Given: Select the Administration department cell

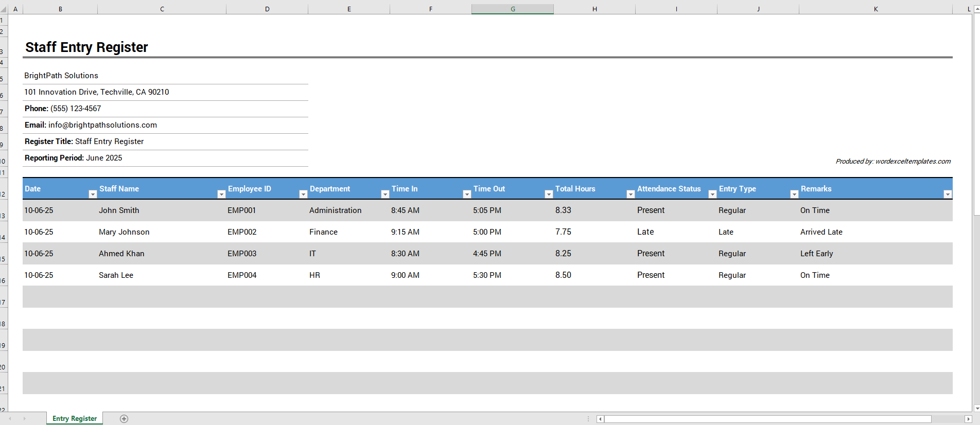Looking at the screenshot, I should 349,210.
